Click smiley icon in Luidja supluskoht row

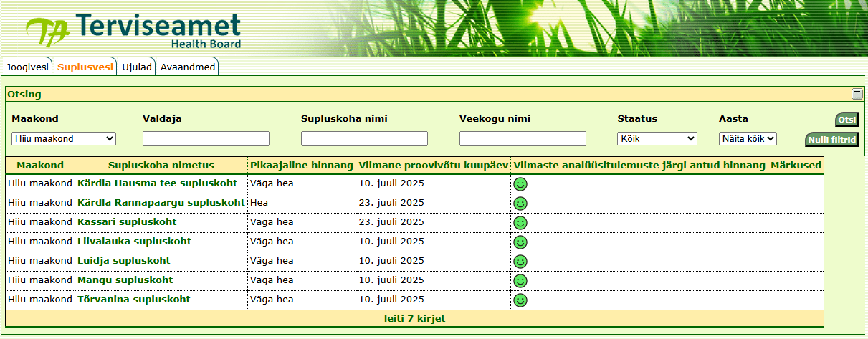[520, 262]
